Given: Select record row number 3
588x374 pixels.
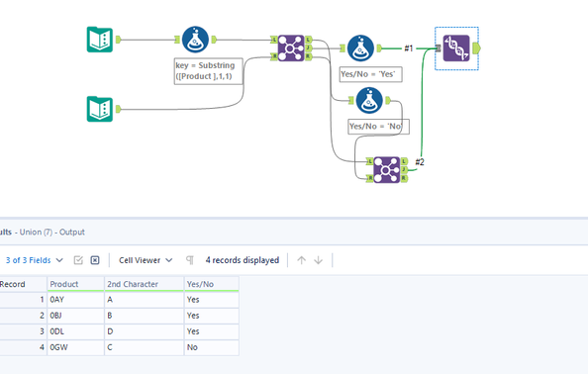Looking at the screenshot, I should (23, 331).
